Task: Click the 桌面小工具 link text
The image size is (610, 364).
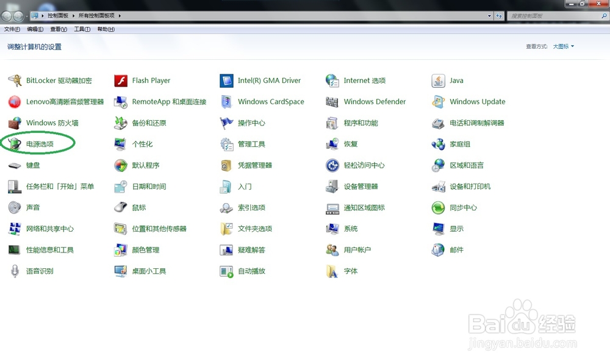Action: coord(149,271)
